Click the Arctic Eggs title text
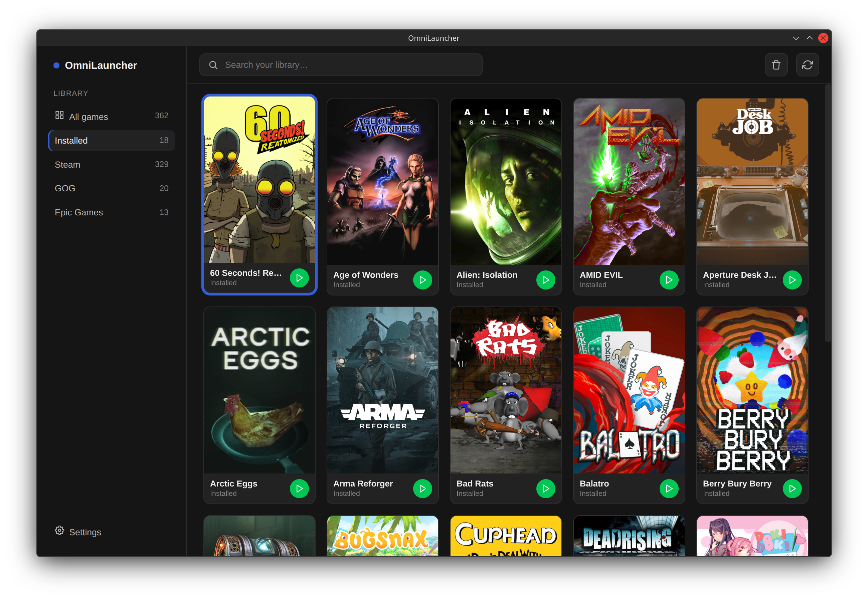 click(x=234, y=484)
